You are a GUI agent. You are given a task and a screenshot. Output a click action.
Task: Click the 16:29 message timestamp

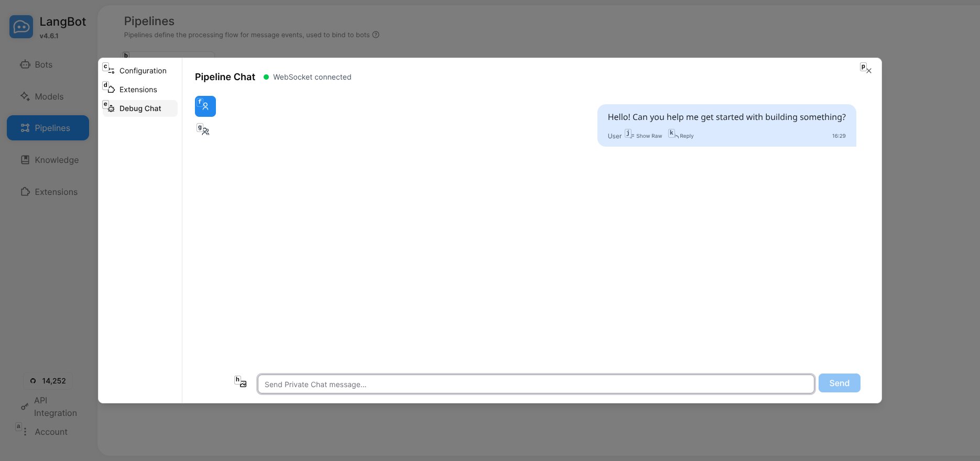coord(839,136)
